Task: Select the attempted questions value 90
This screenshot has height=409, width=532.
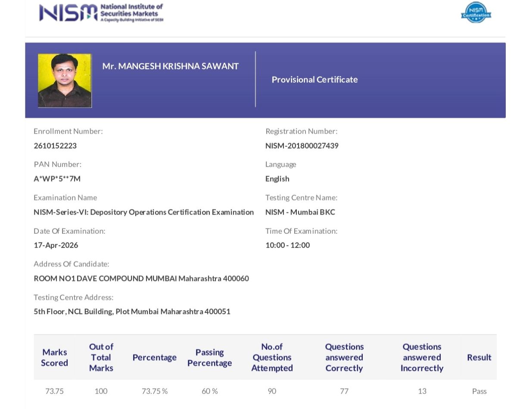Action: [x=272, y=391]
